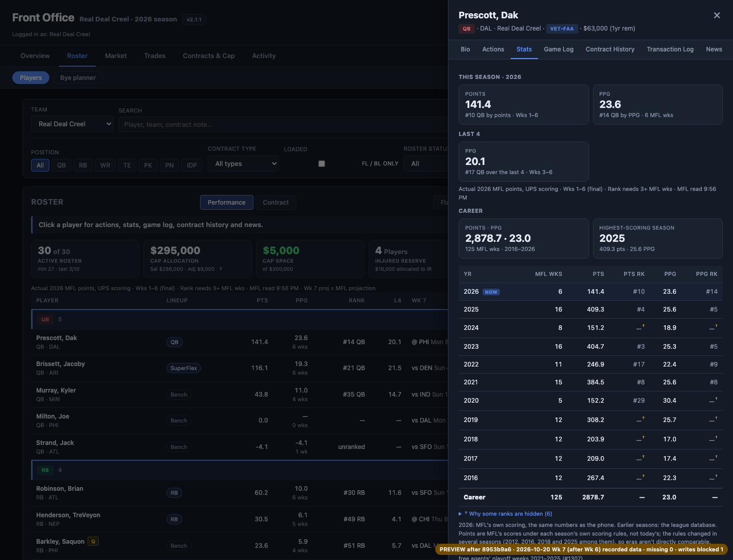The width and height of the screenshot is (733, 560).
Task: Filter roster by WR position chip
Action: (105, 165)
